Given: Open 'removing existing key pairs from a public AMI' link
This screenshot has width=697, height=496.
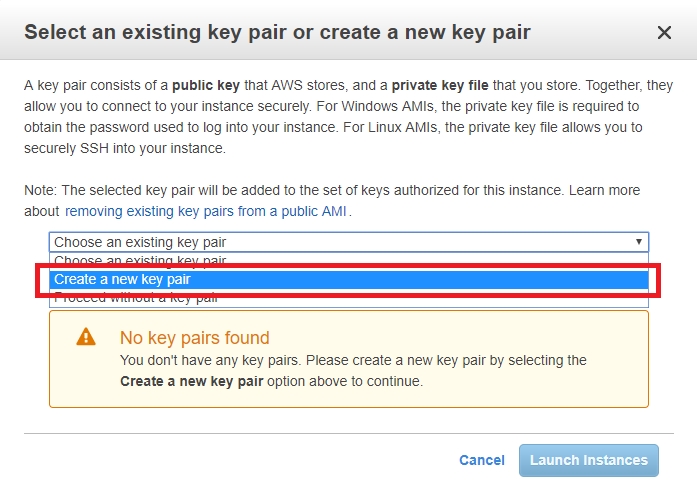Looking at the screenshot, I should (205, 211).
